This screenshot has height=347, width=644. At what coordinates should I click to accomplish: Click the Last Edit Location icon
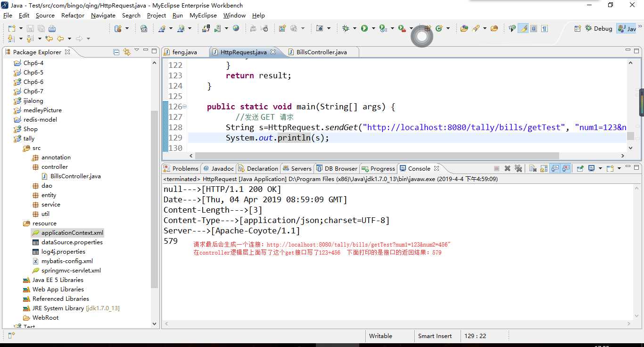click(49, 39)
